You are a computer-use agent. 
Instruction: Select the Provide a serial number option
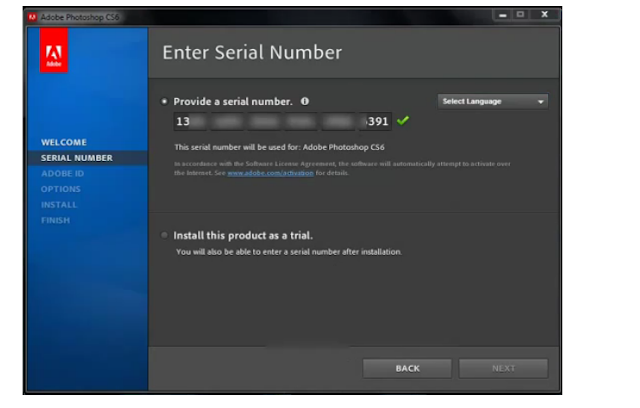pos(164,101)
